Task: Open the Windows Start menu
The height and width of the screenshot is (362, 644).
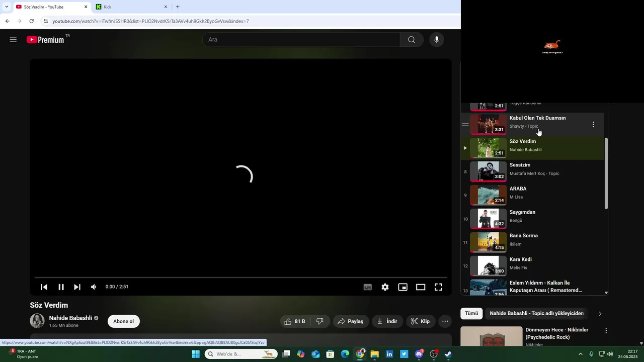Action: 196,354
